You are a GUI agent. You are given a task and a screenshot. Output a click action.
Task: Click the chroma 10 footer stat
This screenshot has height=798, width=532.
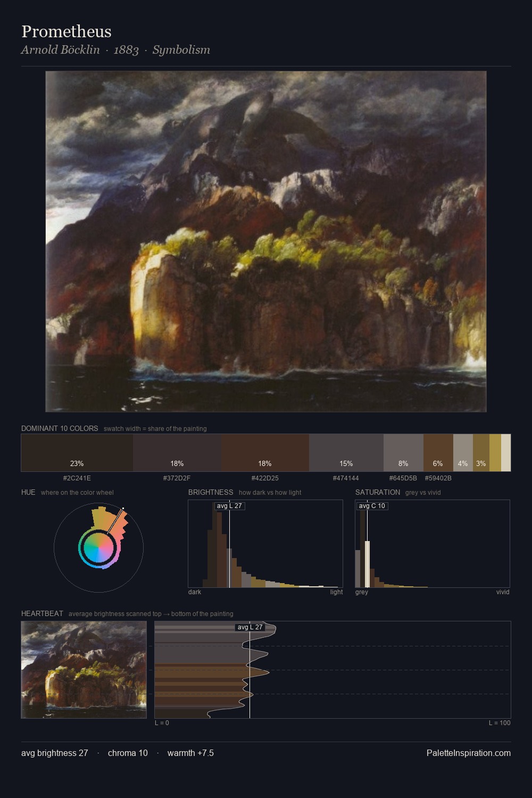tap(128, 753)
